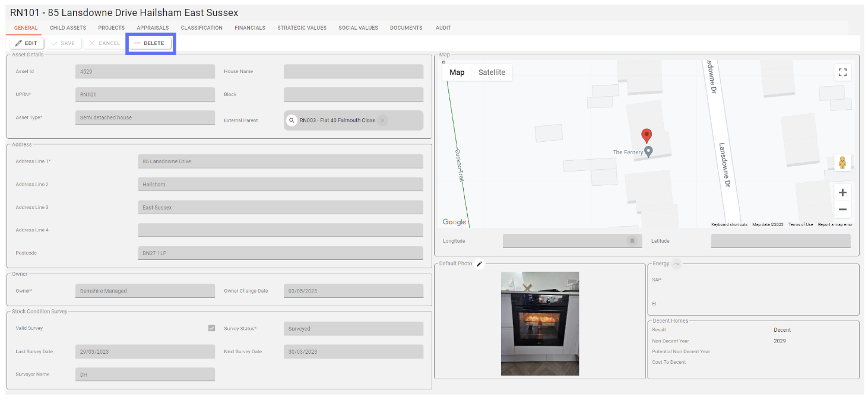Click the Address Line 1 field
868x400 pixels.
point(280,161)
